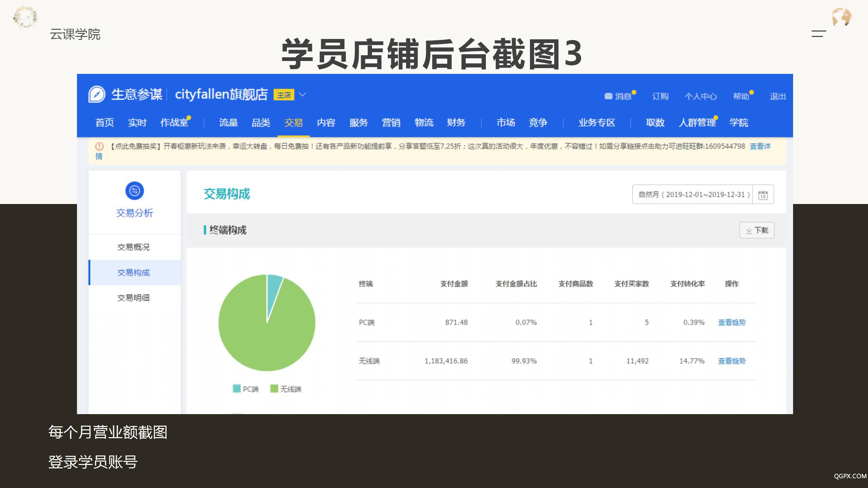The image size is (868, 488).
Task: Toggle the PC端 legend color swatch
Action: [x=237, y=388]
